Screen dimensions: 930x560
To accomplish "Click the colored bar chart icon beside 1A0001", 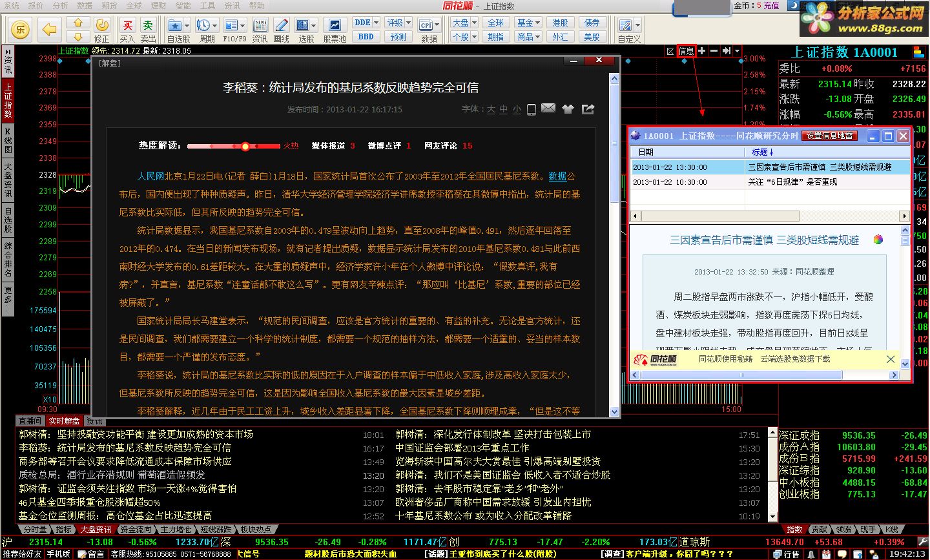I will point(918,52).
